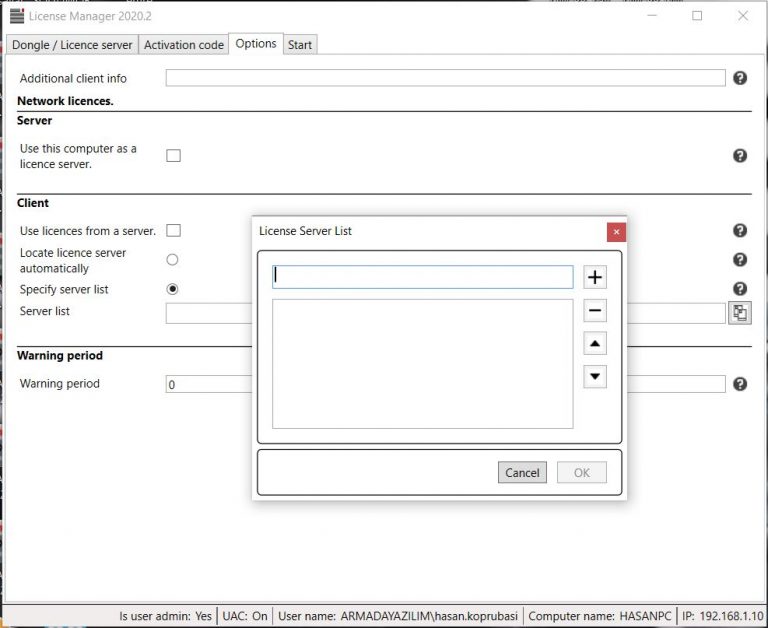Enable Use this computer as licence server

coord(173,156)
